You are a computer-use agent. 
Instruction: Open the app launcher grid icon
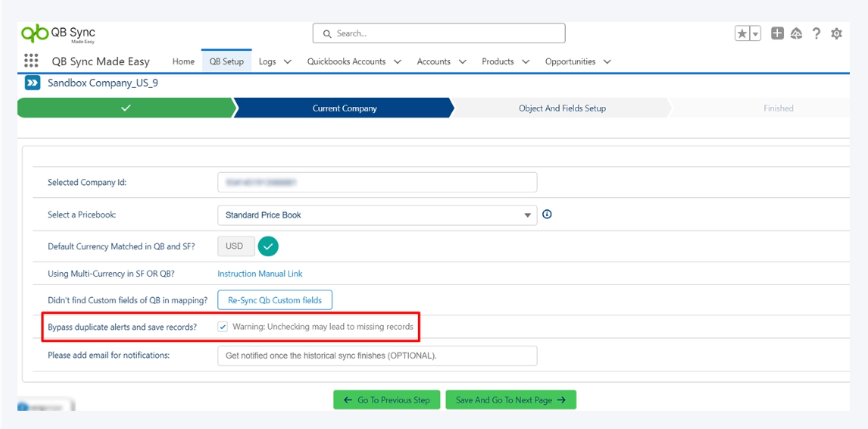32,61
